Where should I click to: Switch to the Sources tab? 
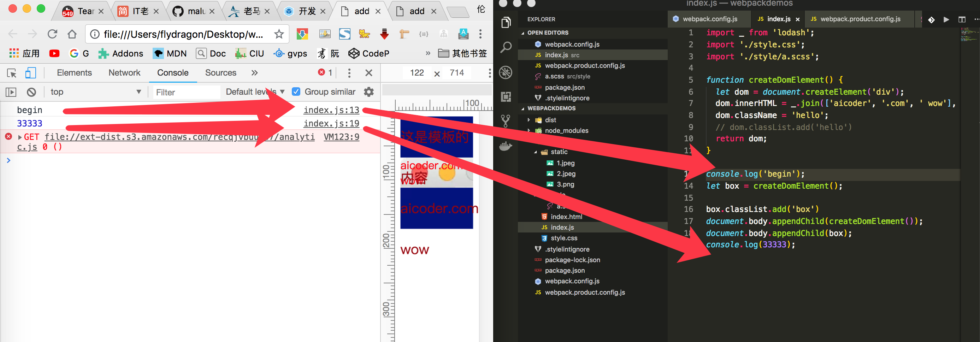(x=221, y=73)
